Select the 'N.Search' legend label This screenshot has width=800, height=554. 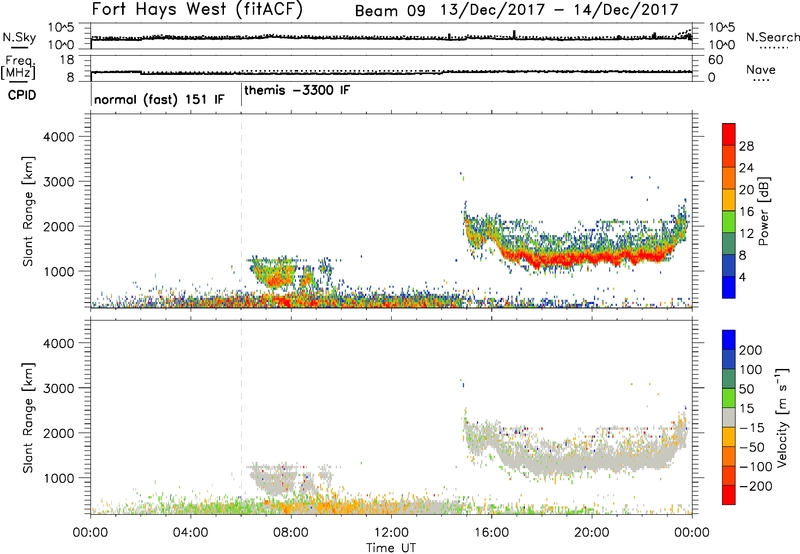tap(772, 37)
